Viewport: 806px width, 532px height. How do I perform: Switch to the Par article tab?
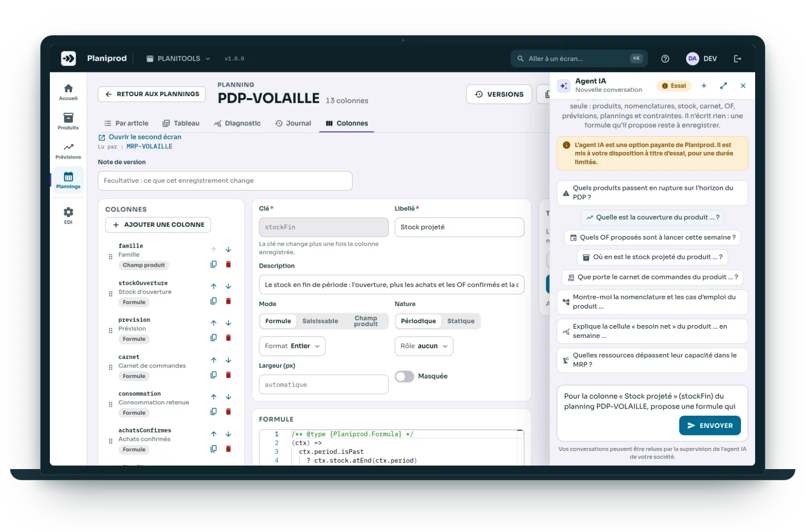(126, 123)
